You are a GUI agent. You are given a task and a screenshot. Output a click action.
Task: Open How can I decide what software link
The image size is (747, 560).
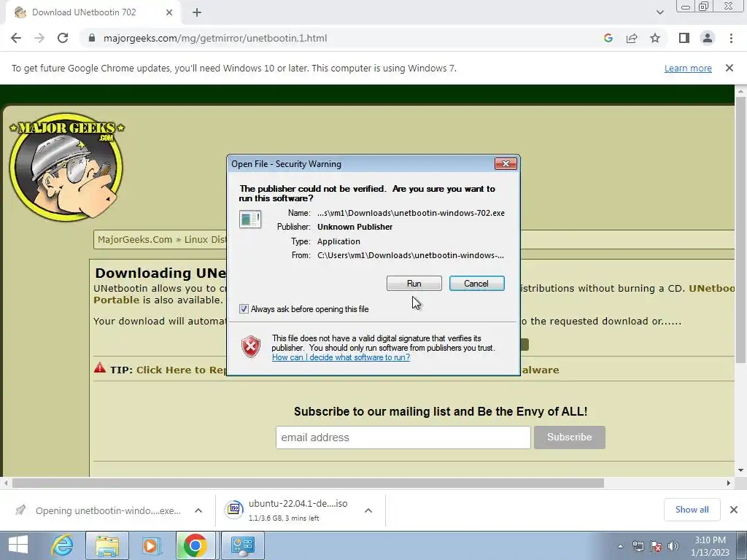click(x=341, y=357)
